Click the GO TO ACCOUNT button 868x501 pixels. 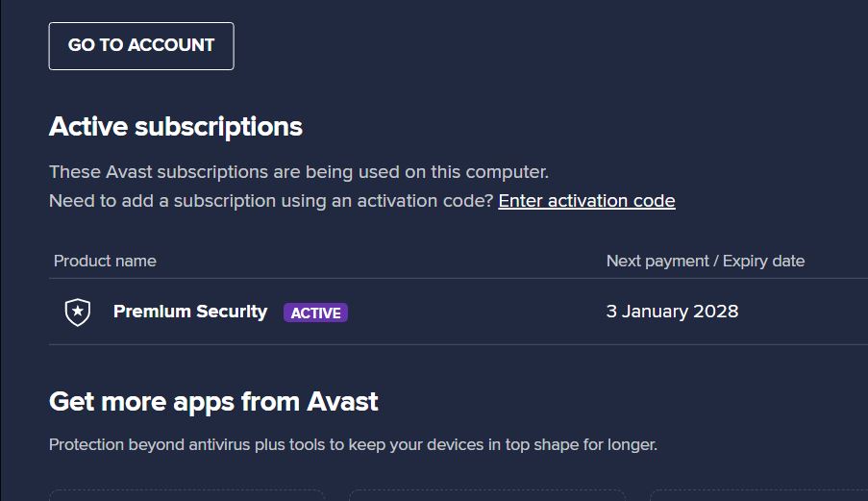(x=141, y=46)
